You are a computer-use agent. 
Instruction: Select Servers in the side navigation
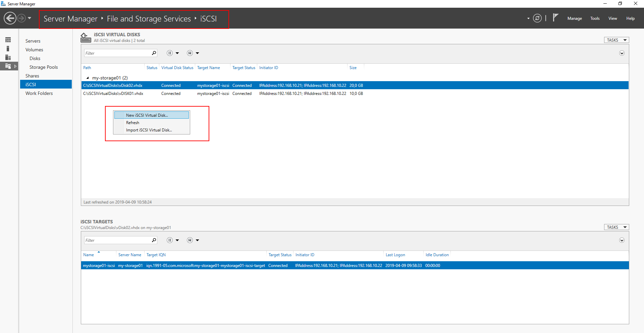[x=33, y=41]
